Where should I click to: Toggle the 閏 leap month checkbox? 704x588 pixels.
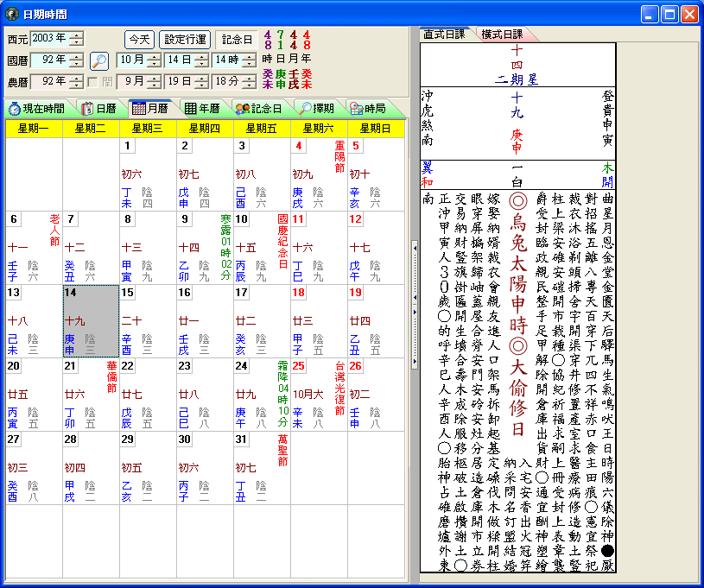[x=93, y=82]
